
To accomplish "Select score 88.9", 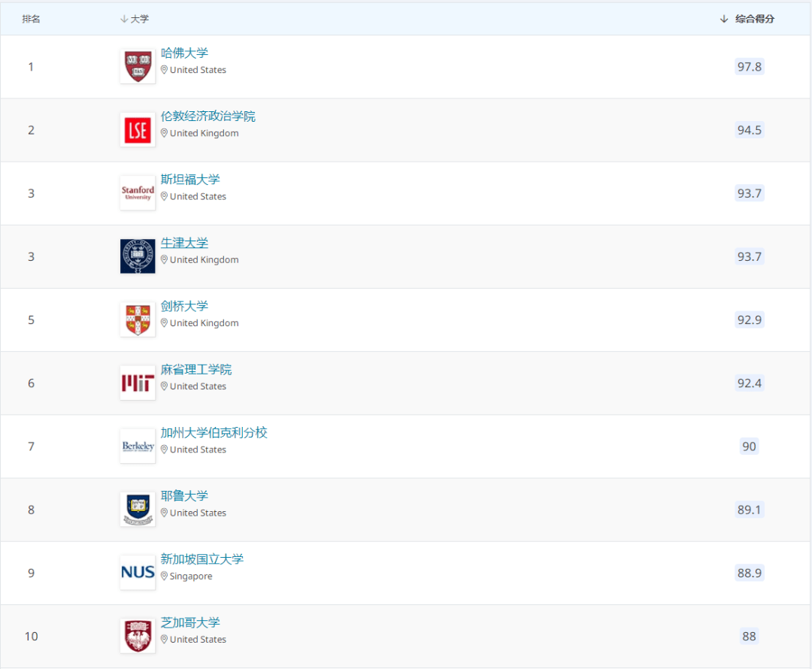I will tap(750, 573).
